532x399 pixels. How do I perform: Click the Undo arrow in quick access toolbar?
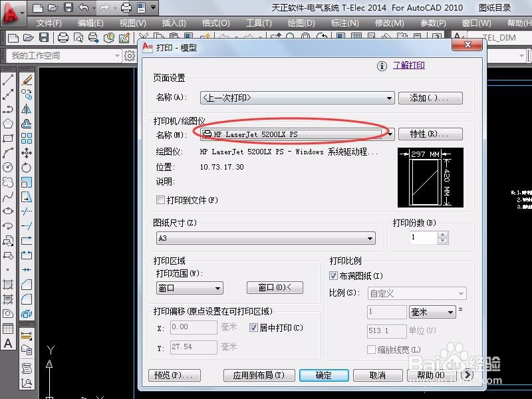(83, 7)
